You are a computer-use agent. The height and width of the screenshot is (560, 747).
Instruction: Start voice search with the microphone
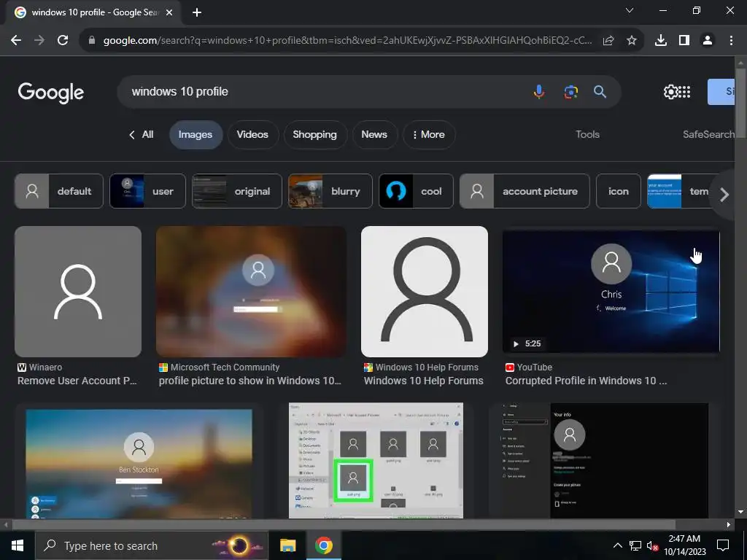point(539,91)
